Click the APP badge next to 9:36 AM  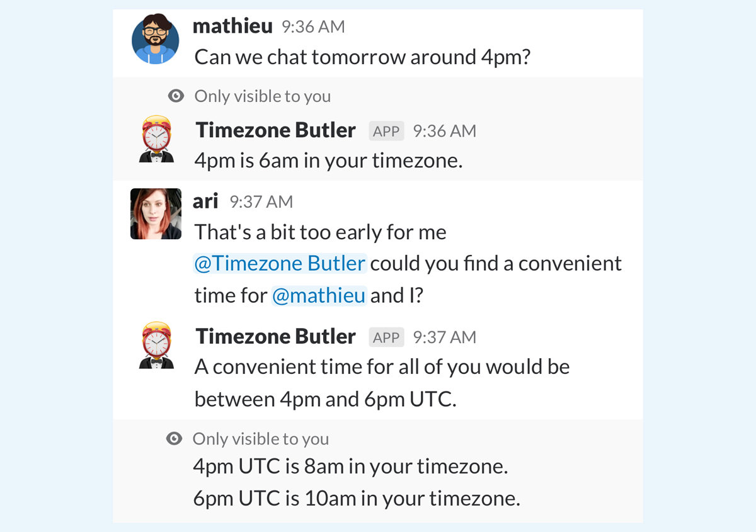pyautogui.click(x=386, y=131)
